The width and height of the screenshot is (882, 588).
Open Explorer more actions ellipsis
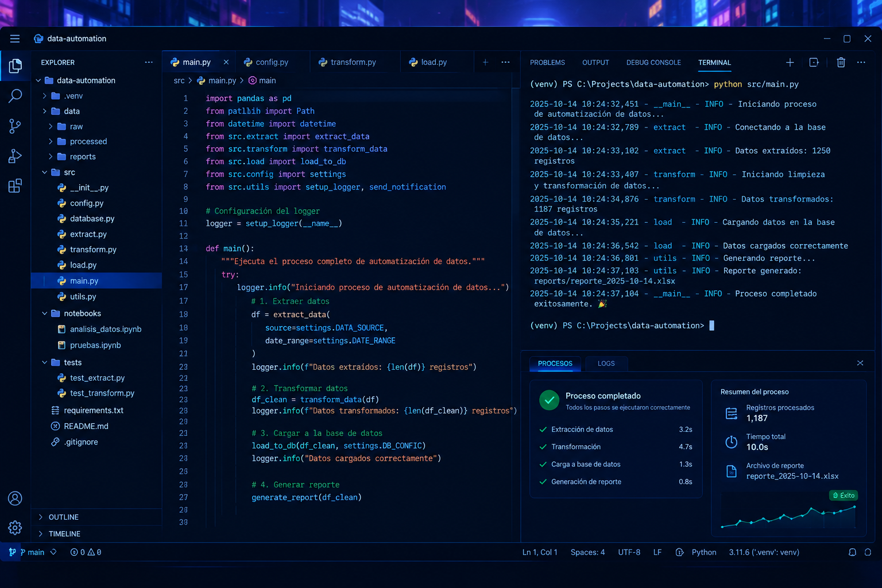[x=149, y=62]
